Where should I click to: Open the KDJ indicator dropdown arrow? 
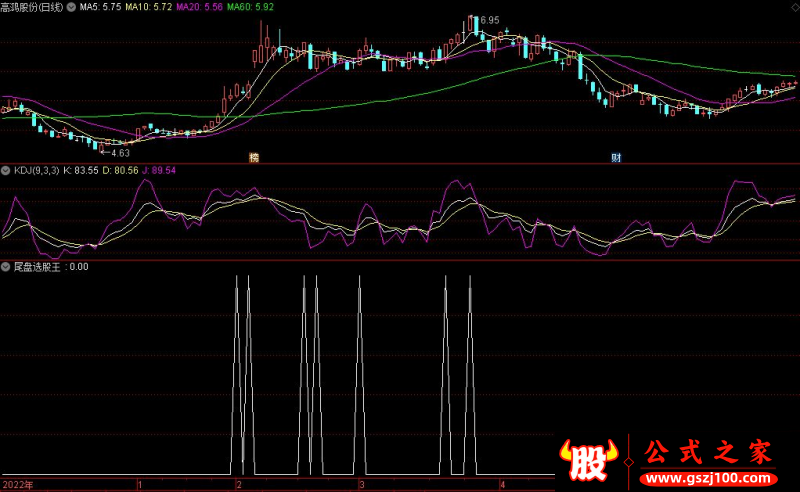click(x=6, y=171)
